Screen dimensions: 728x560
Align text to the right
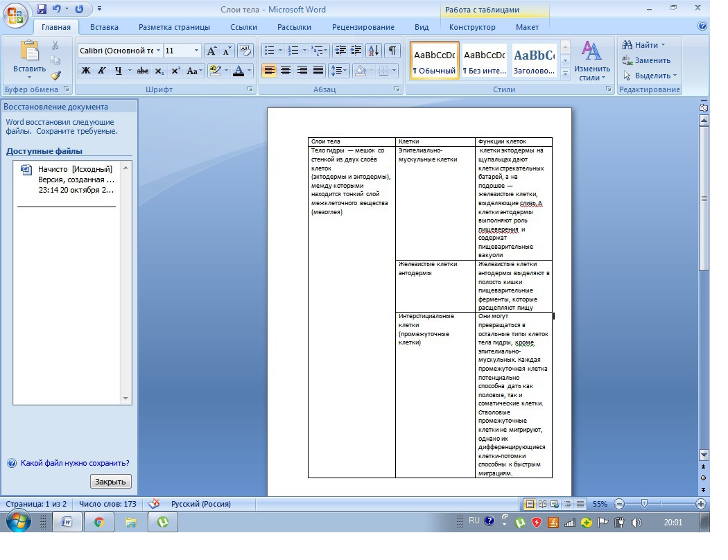[x=302, y=71]
